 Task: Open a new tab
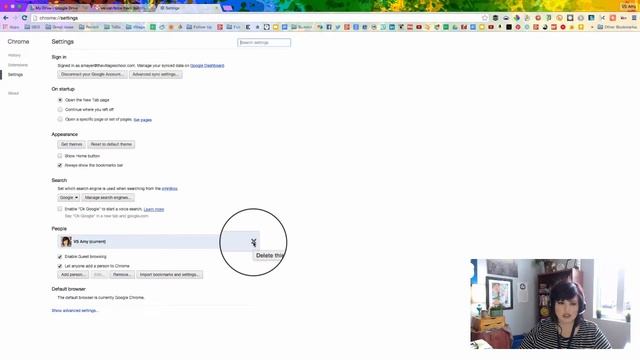(x=228, y=8)
